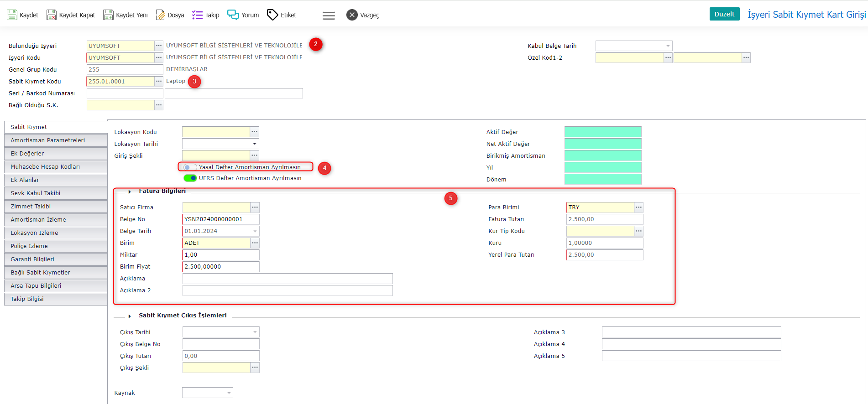Image resolution: width=868 pixels, height=404 pixels.
Task: Click the Düzelt button
Action: [724, 14]
